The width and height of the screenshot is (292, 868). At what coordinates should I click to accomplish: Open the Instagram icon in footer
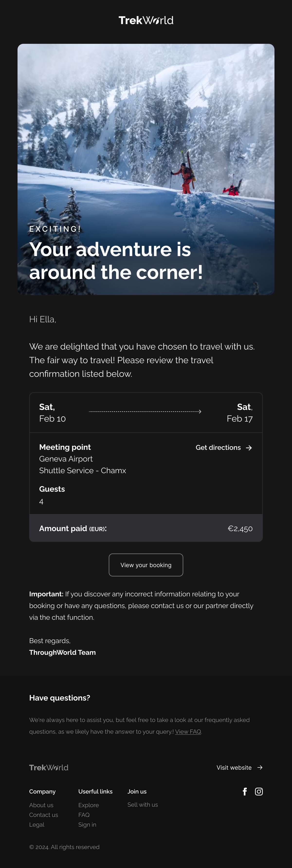pyautogui.click(x=259, y=792)
